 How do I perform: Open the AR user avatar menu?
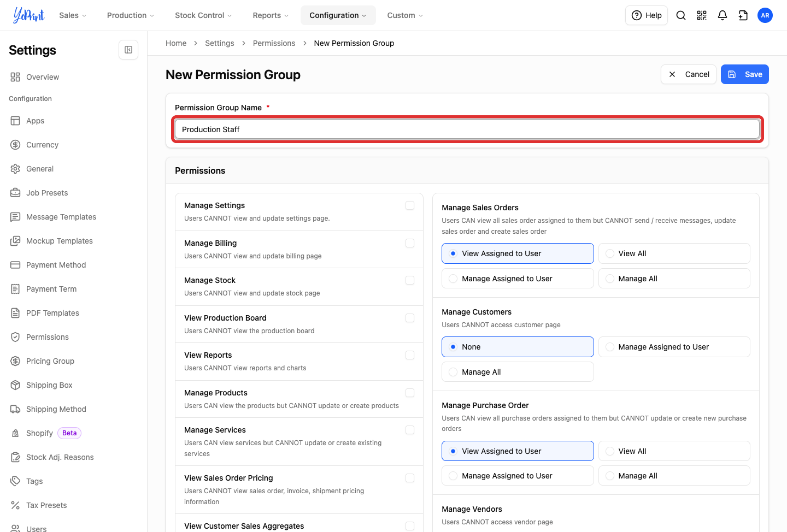(765, 15)
